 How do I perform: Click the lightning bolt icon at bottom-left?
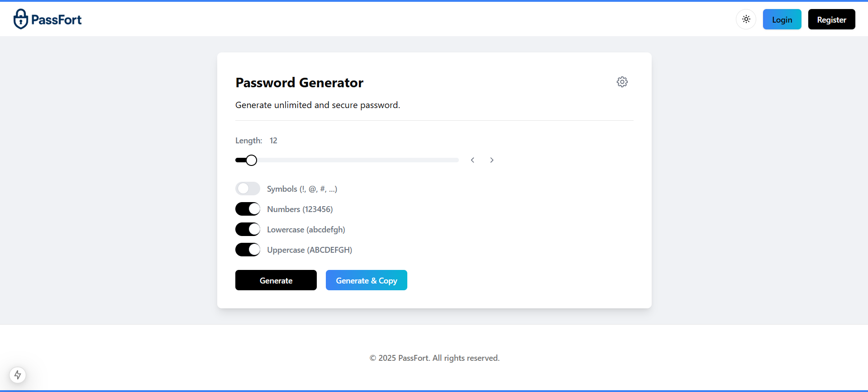tap(18, 375)
